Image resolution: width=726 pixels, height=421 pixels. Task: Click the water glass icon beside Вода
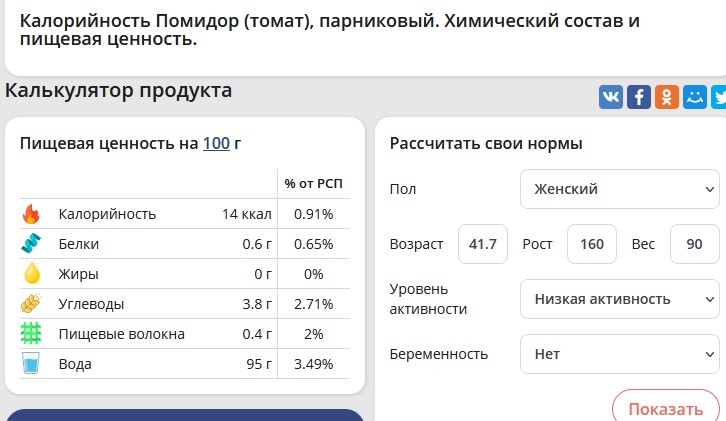(31, 364)
